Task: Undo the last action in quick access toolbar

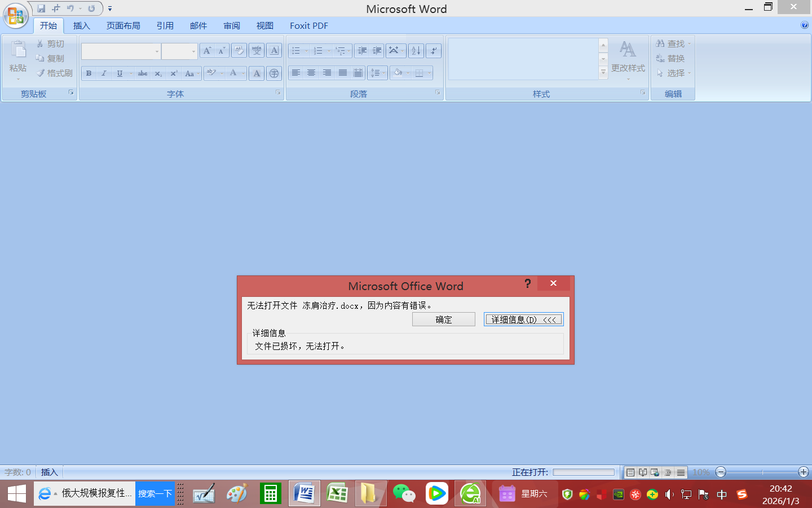Action: tap(70, 8)
